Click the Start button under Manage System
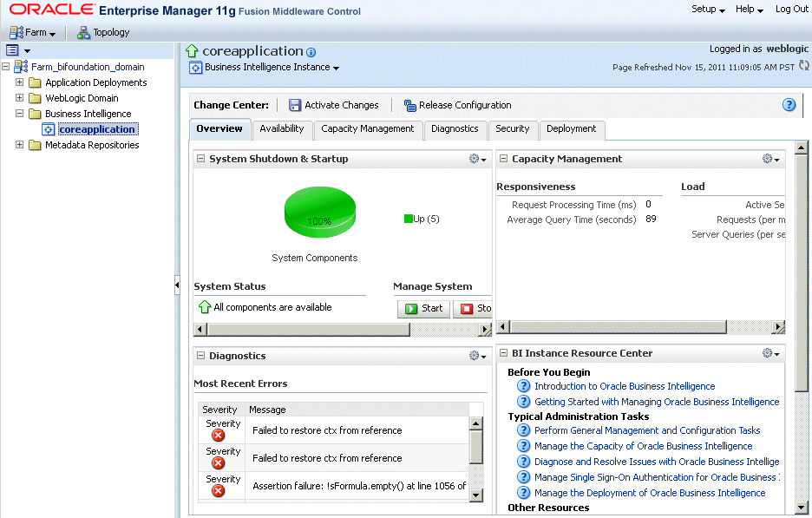Viewport: 812px width, 518px height. 423,309
